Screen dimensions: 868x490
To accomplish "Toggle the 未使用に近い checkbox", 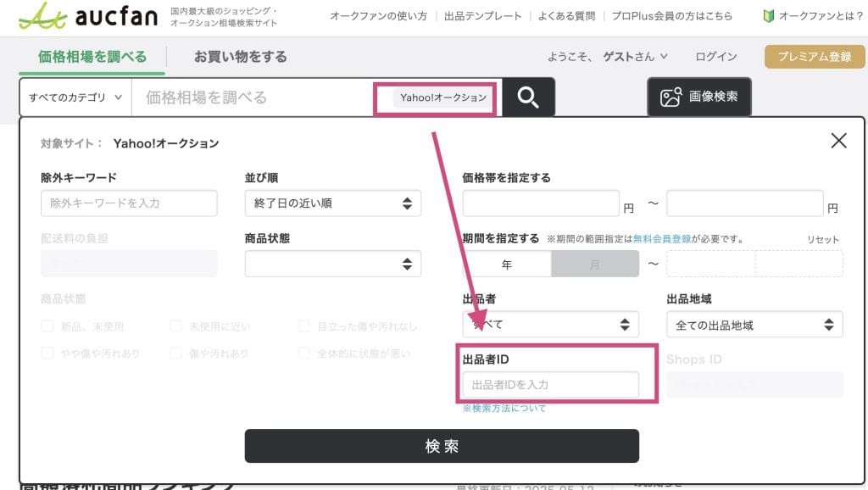I will click(176, 326).
